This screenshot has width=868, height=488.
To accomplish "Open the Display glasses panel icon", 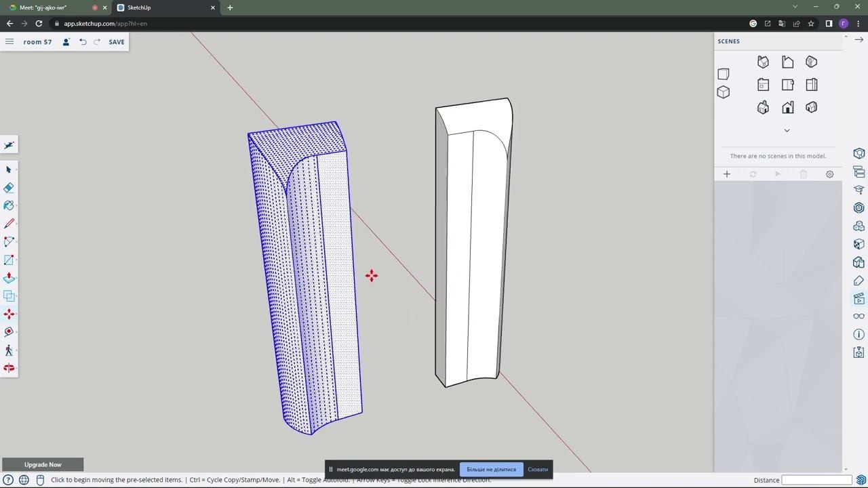I will pos(859,317).
